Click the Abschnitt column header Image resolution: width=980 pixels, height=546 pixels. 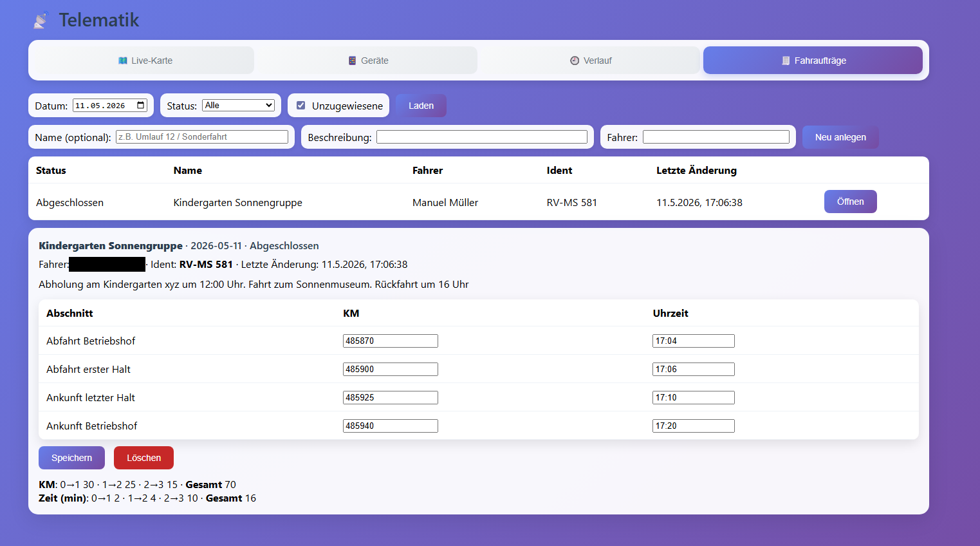(69, 313)
